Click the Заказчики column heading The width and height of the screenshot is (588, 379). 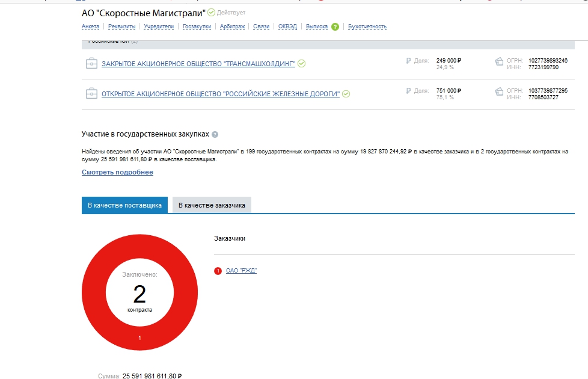tap(230, 238)
